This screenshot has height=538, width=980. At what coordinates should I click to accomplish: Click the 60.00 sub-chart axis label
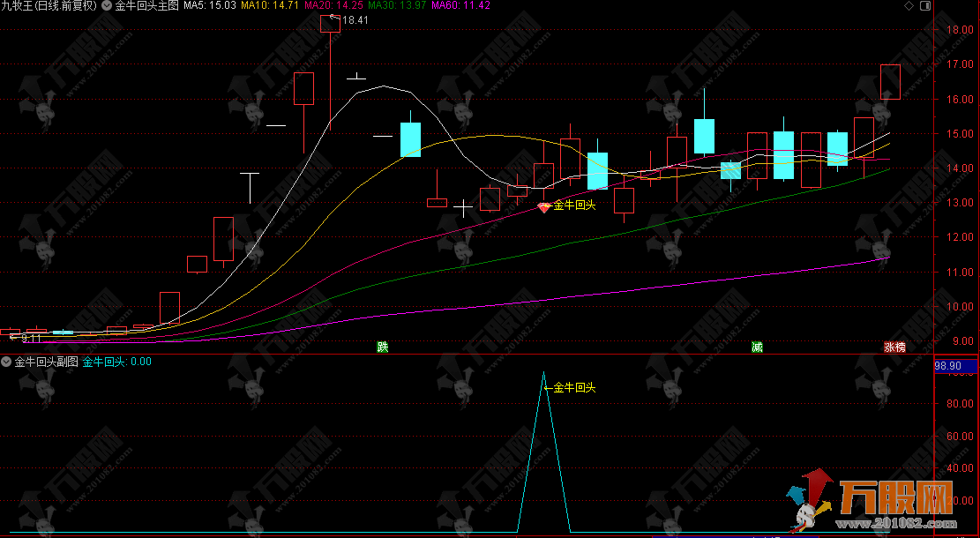click(960, 437)
